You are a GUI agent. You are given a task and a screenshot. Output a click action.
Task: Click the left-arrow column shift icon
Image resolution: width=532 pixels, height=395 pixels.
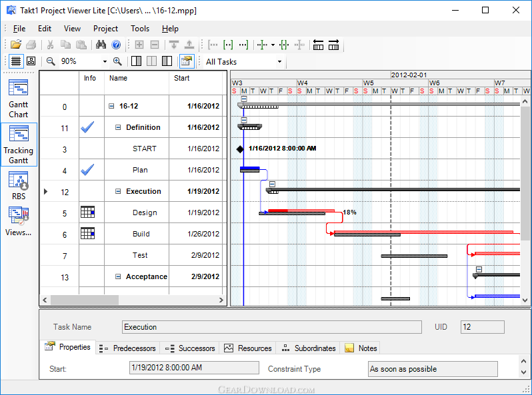click(318, 45)
